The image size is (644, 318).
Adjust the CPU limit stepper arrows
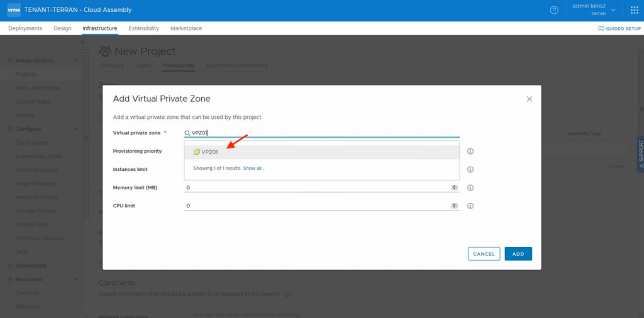454,206
